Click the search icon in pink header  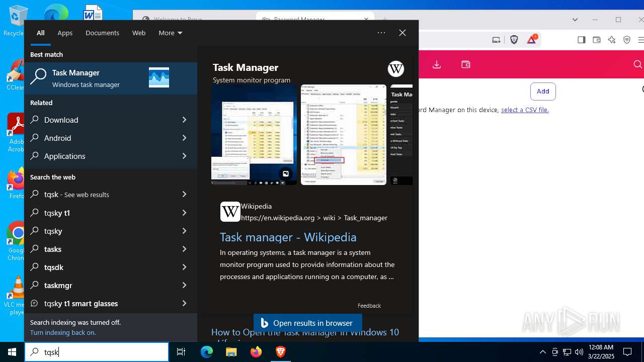coord(637,64)
